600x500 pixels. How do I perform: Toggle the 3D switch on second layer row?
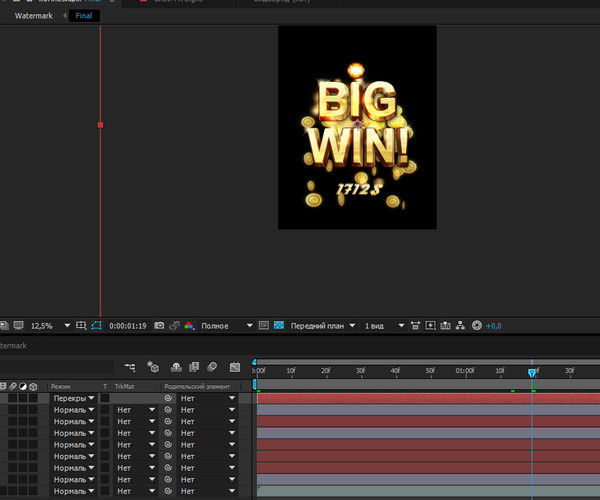pos(33,410)
